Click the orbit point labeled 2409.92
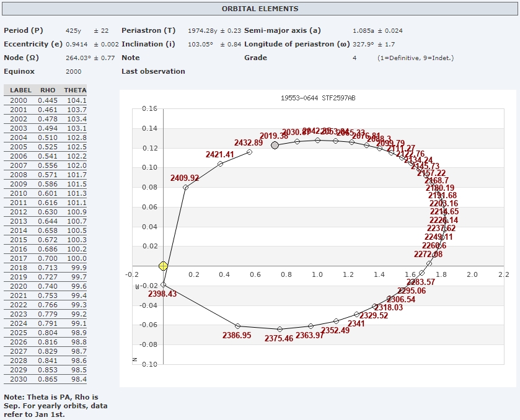Screen dimensions: 520x420 [185, 187]
